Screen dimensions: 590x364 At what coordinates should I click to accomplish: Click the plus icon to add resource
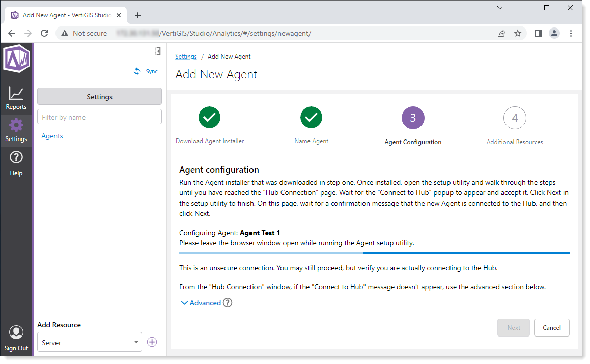click(152, 342)
